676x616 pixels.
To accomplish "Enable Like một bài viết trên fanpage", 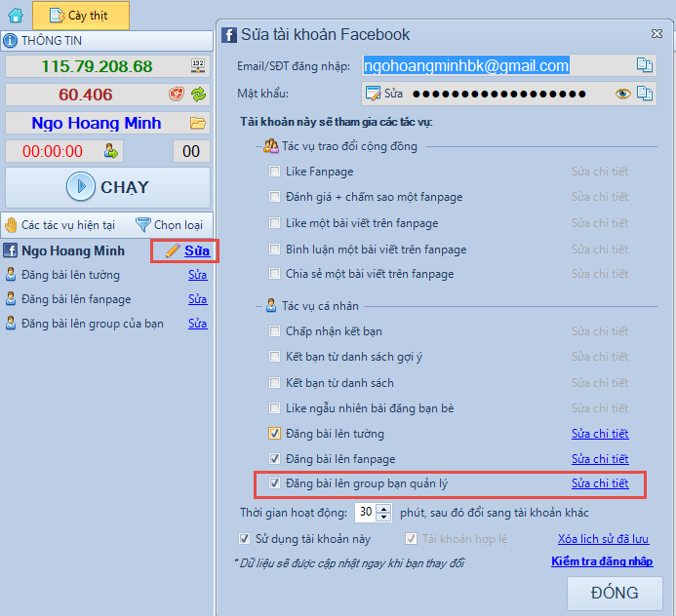I will 274,223.
